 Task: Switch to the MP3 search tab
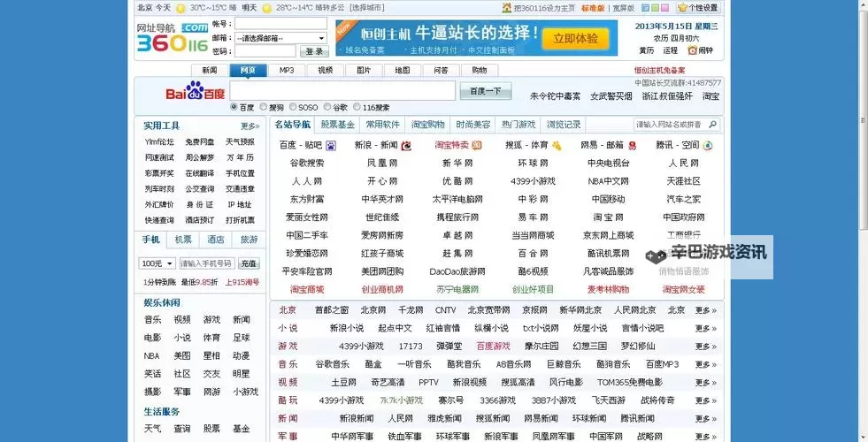pyautogui.click(x=287, y=70)
